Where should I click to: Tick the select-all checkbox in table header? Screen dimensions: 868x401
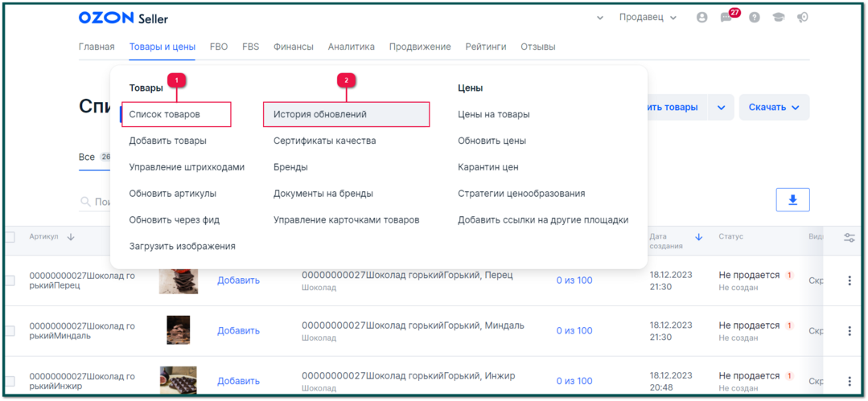pos(10,237)
